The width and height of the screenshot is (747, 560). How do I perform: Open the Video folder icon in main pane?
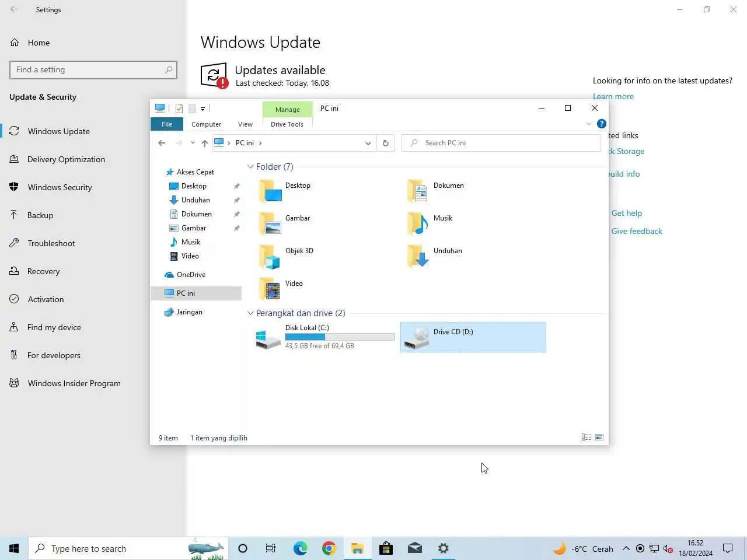[x=270, y=289]
